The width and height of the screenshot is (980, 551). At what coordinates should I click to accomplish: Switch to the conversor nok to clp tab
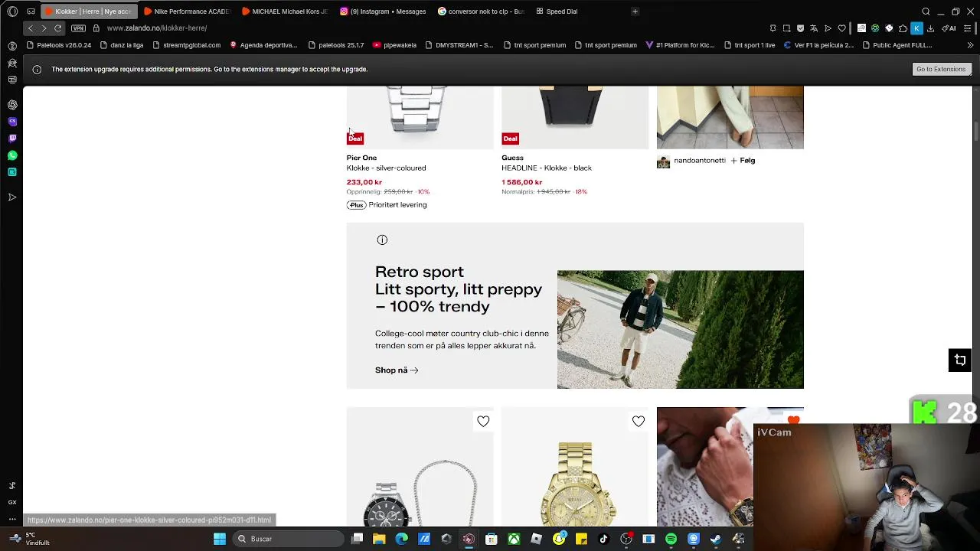480,11
